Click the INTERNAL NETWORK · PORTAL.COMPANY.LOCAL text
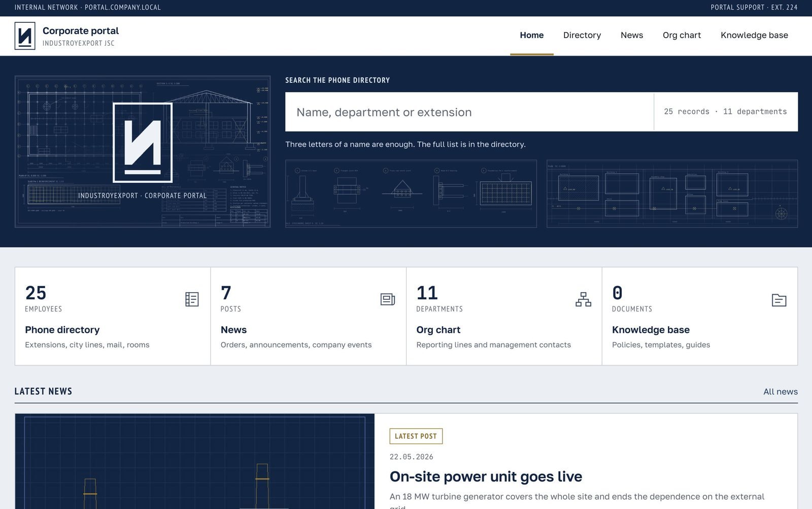 click(88, 8)
